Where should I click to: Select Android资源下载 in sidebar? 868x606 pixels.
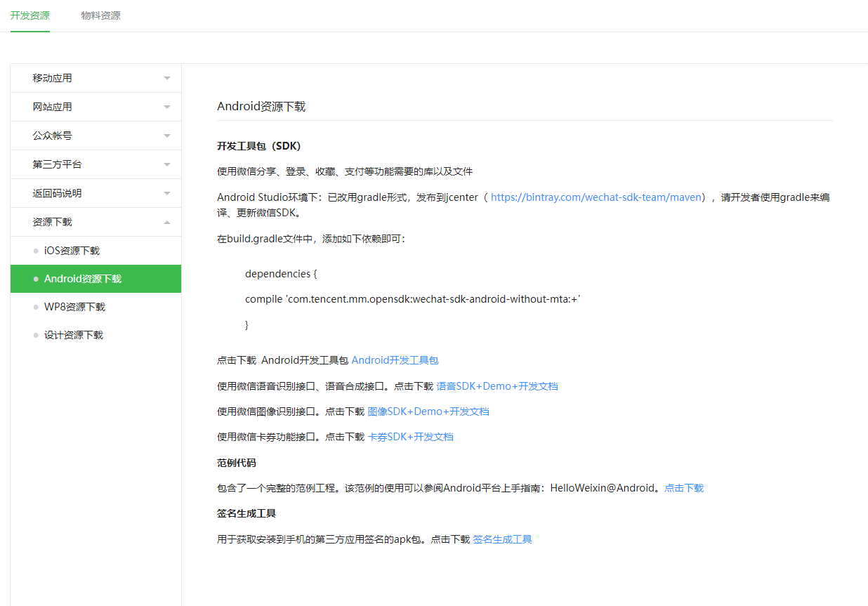(96, 279)
